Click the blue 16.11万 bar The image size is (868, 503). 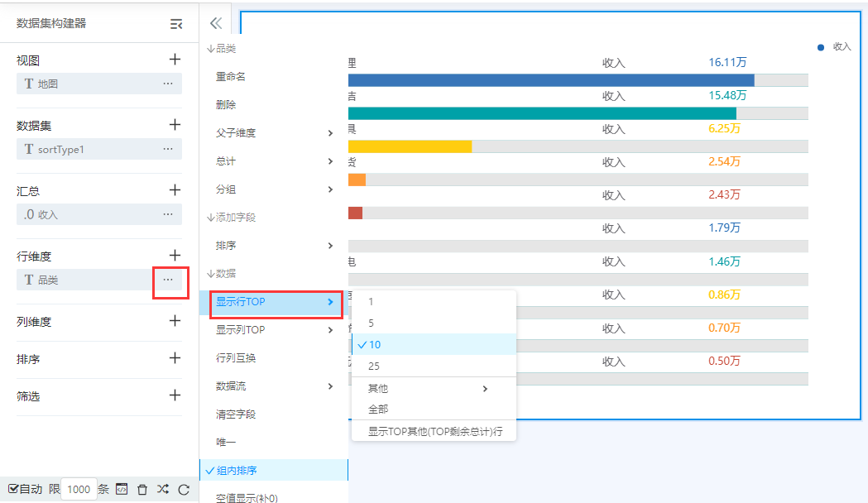[551, 80]
